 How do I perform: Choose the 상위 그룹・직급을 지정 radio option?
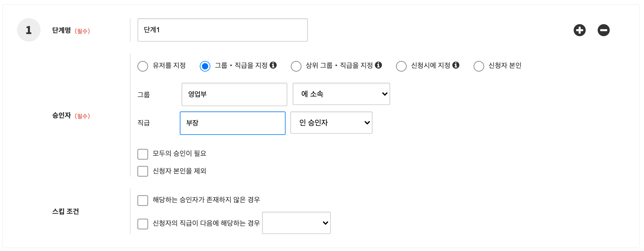[296, 66]
